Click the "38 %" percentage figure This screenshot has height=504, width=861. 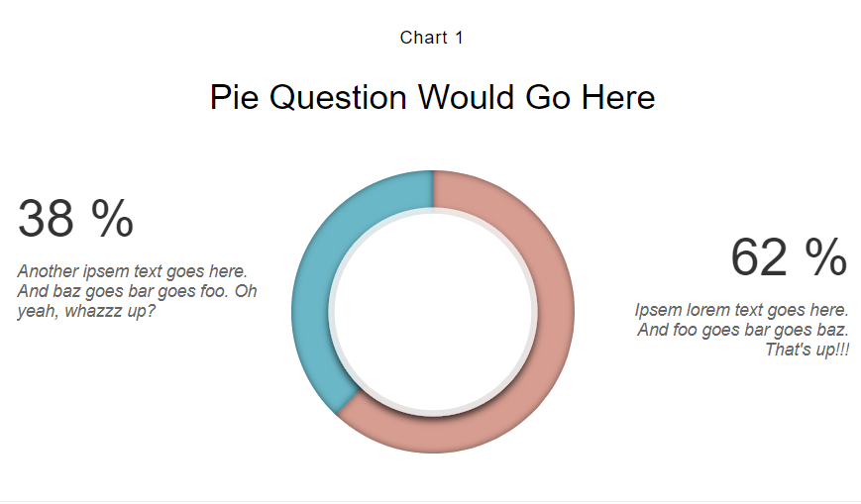click(x=75, y=219)
